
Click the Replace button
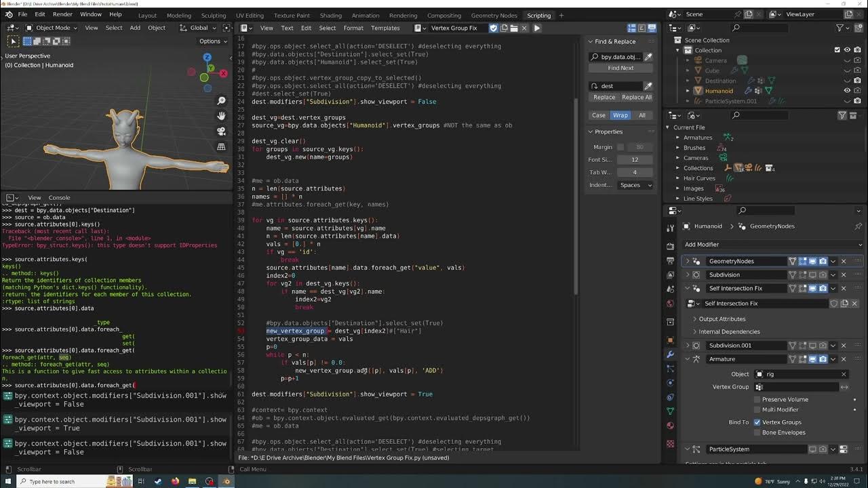(604, 97)
